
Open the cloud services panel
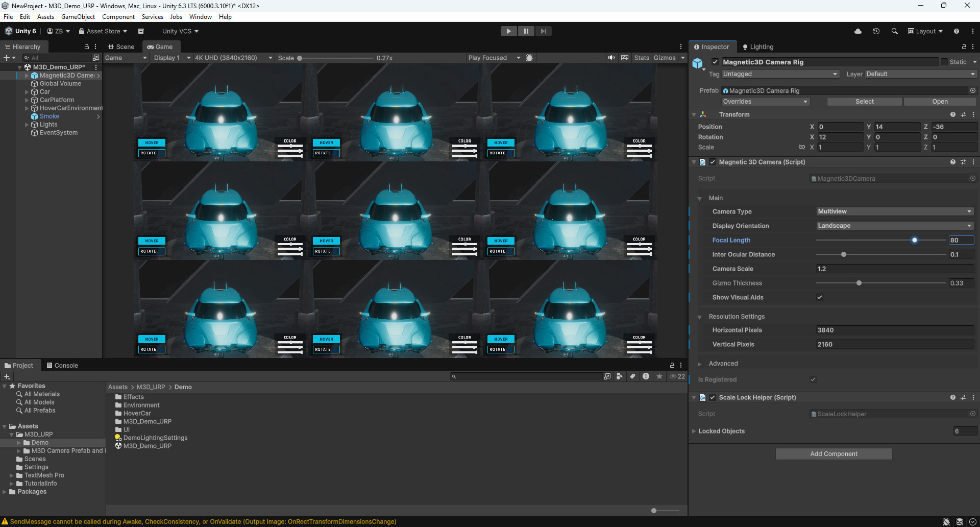(858, 31)
